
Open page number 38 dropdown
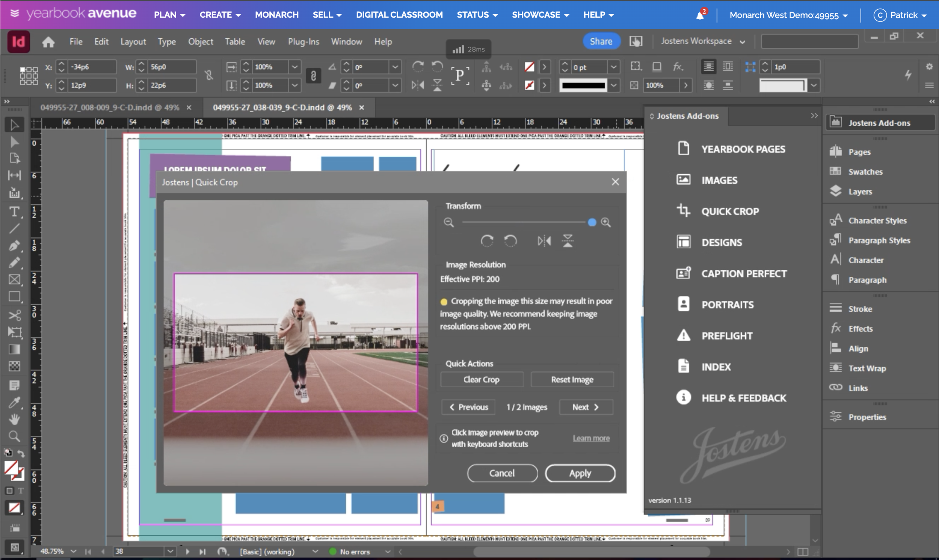(x=170, y=551)
